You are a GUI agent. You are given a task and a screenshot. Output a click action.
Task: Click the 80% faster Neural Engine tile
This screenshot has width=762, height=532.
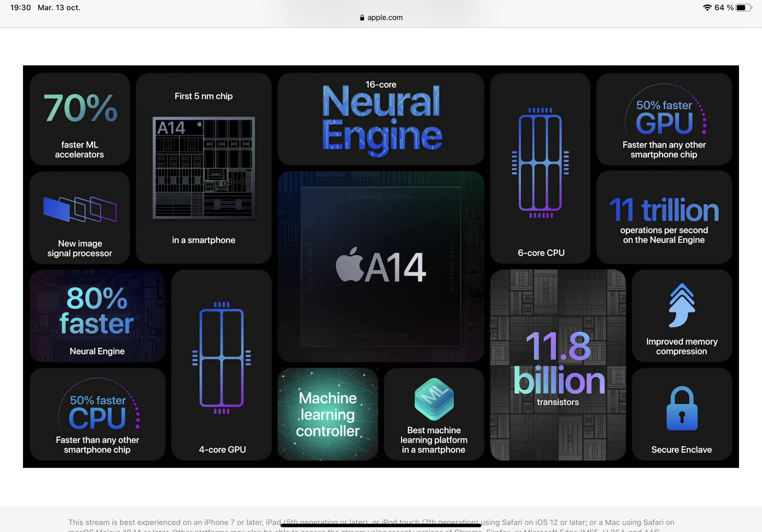click(98, 316)
